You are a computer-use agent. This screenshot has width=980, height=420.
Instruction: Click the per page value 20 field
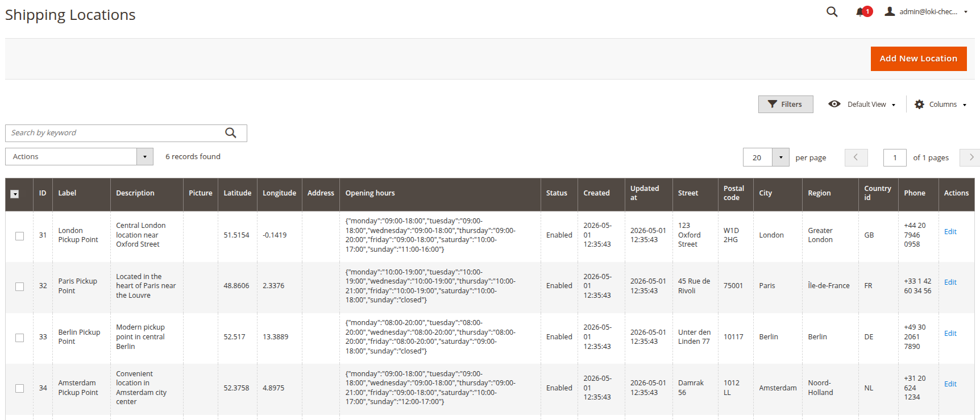[x=757, y=157]
